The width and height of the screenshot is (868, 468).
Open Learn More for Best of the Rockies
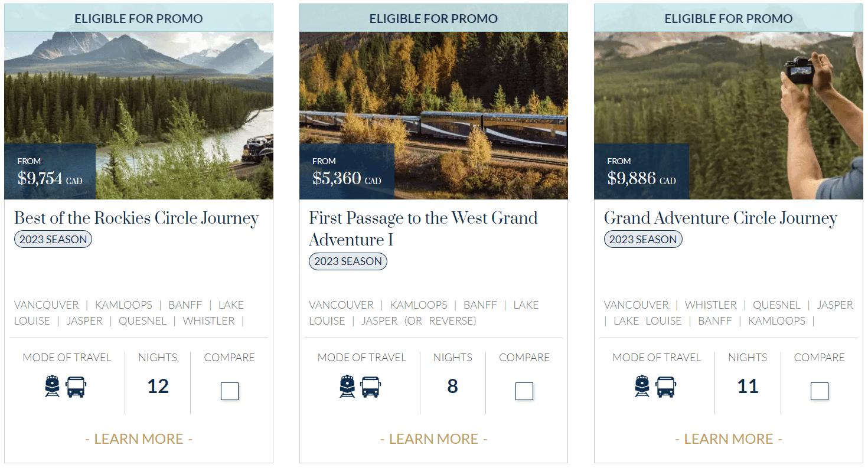139,439
